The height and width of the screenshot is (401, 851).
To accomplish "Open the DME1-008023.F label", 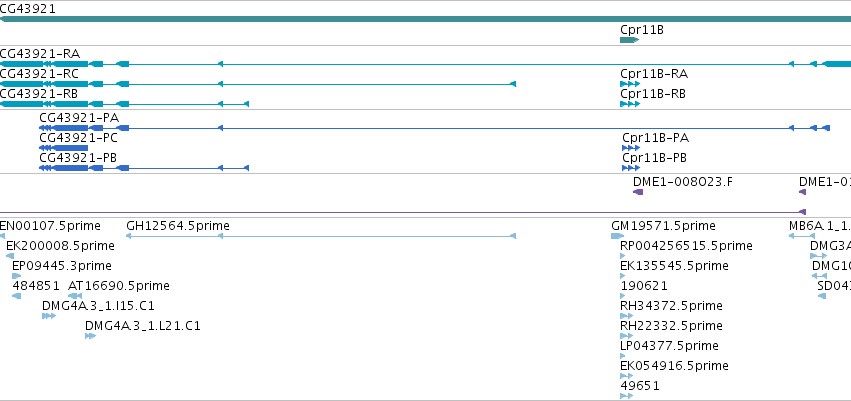I will [x=683, y=181].
